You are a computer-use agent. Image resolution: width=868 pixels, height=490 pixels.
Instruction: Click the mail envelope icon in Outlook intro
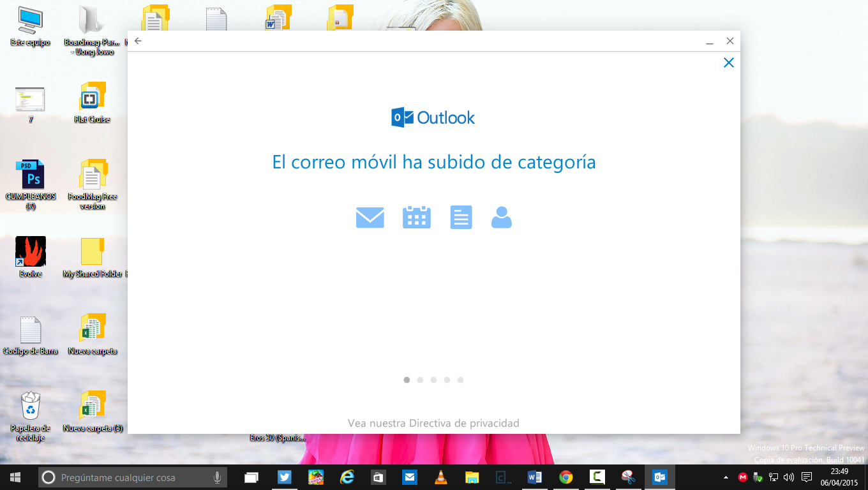point(370,218)
